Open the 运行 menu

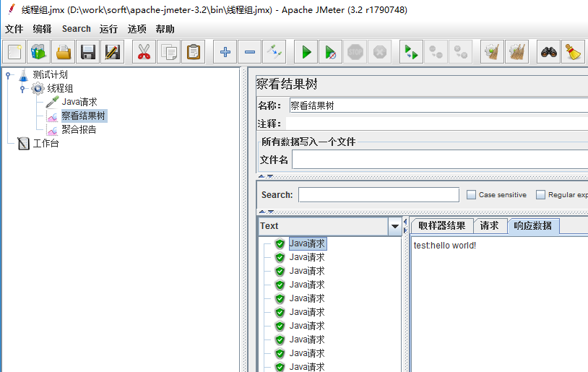coord(109,29)
